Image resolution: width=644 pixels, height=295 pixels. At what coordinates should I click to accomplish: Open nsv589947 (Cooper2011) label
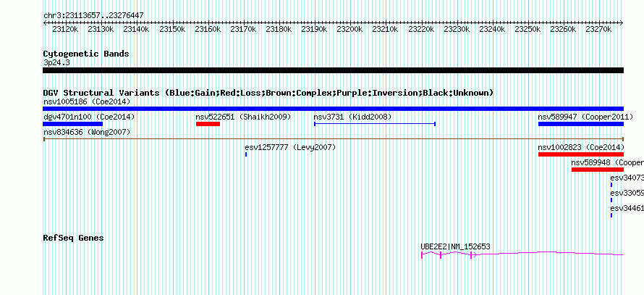click(x=585, y=117)
